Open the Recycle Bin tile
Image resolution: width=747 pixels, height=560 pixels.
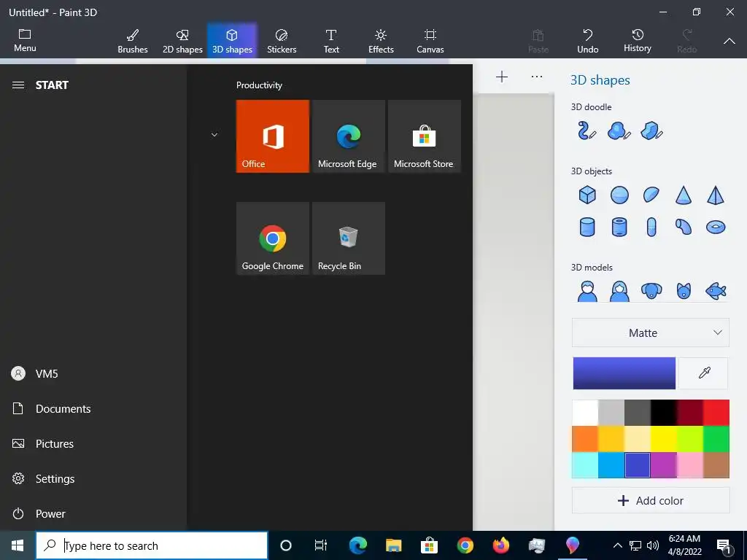point(348,238)
